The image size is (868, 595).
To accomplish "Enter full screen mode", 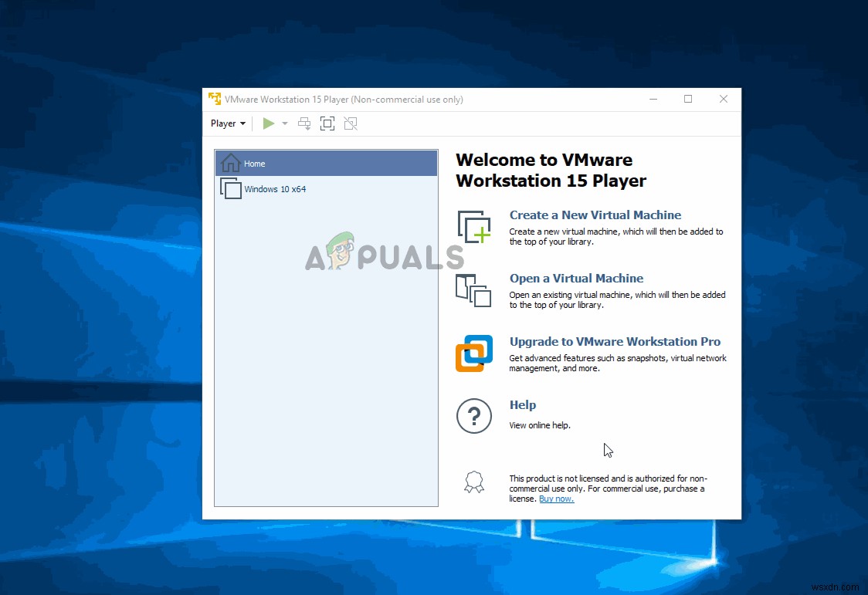I will click(327, 123).
